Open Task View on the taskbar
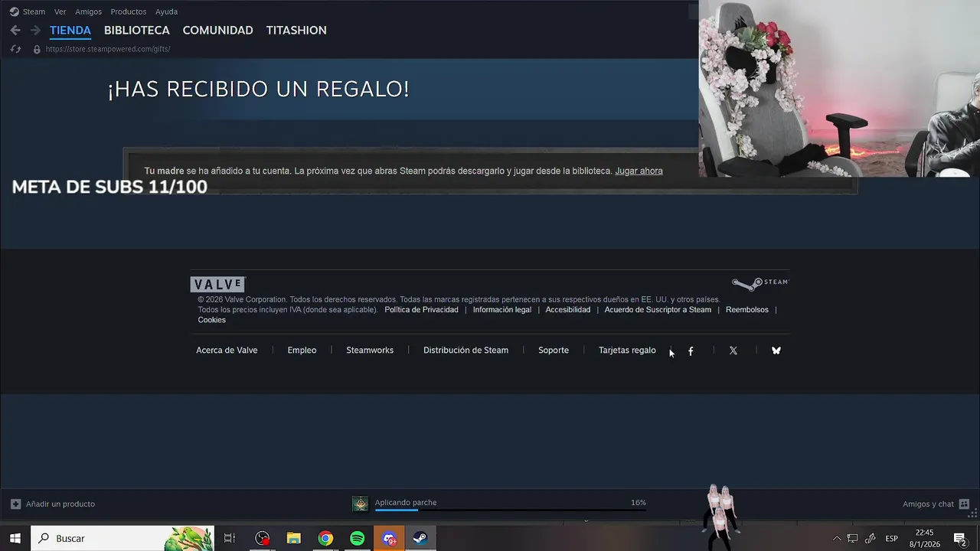This screenshot has width=980, height=551. click(x=229, y=538)
